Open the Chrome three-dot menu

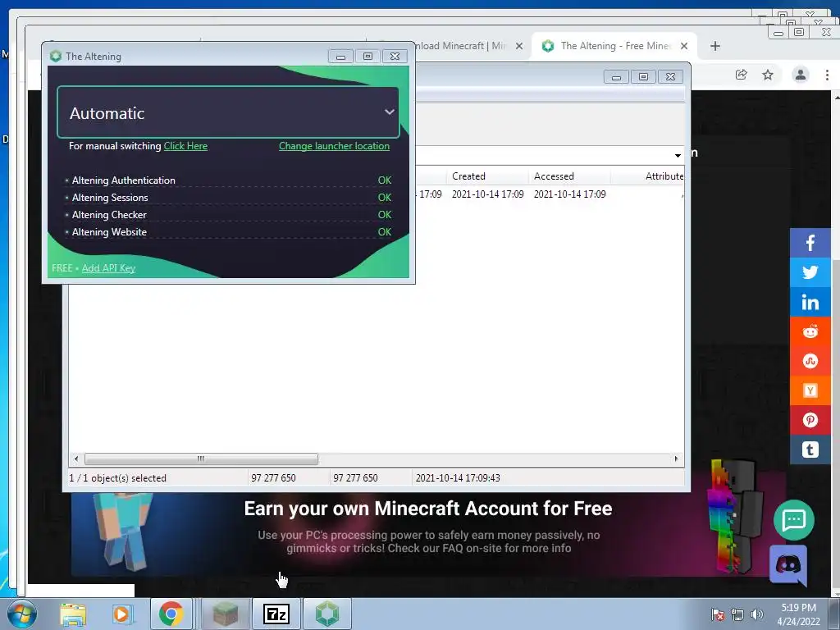click(827, 75)
